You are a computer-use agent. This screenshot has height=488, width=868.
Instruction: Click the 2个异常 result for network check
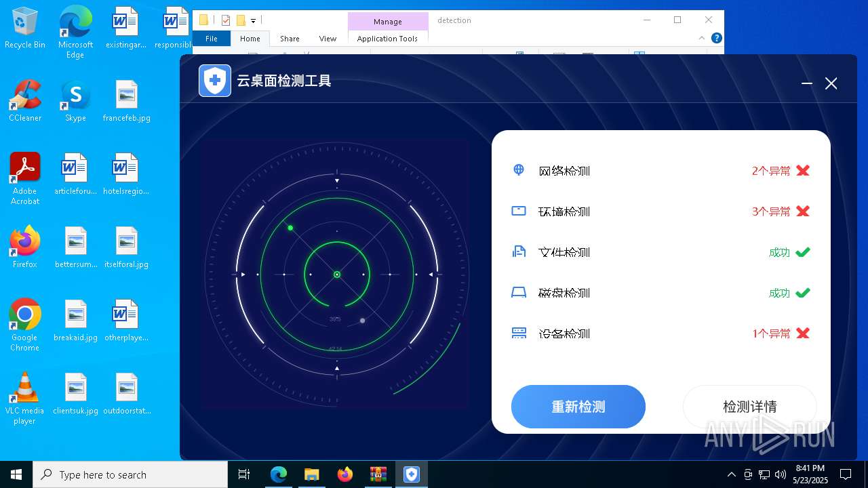pos(771,171)
